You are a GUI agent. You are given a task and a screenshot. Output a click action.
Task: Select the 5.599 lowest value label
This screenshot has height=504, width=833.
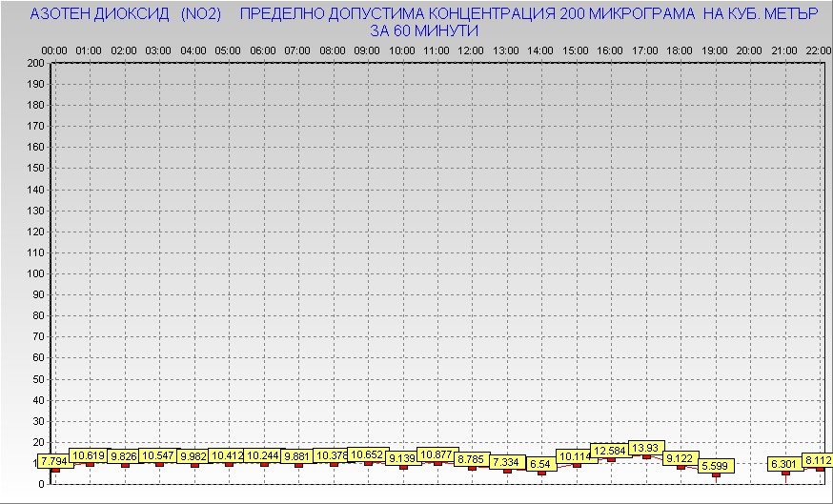click(x=715, y=466)
